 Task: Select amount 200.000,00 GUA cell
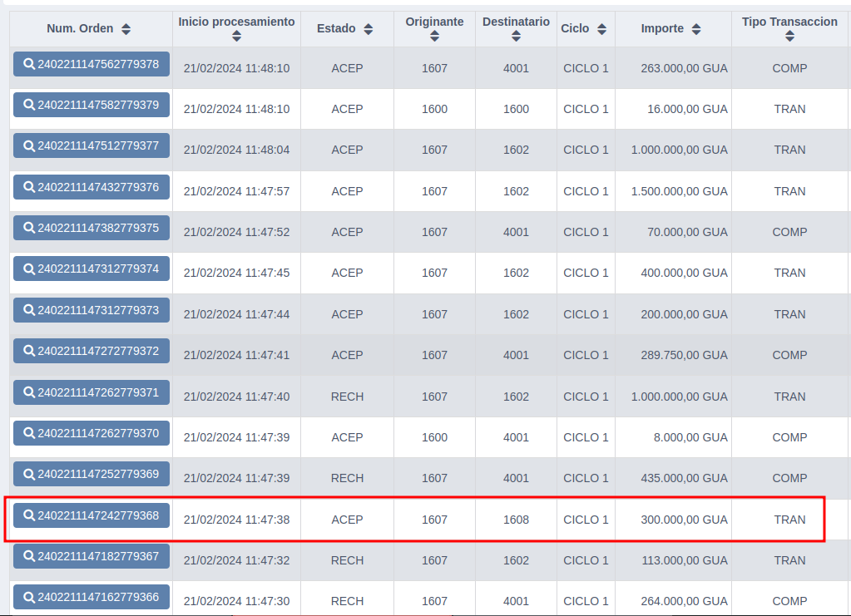pyautogui.click(x=673, y=314)
